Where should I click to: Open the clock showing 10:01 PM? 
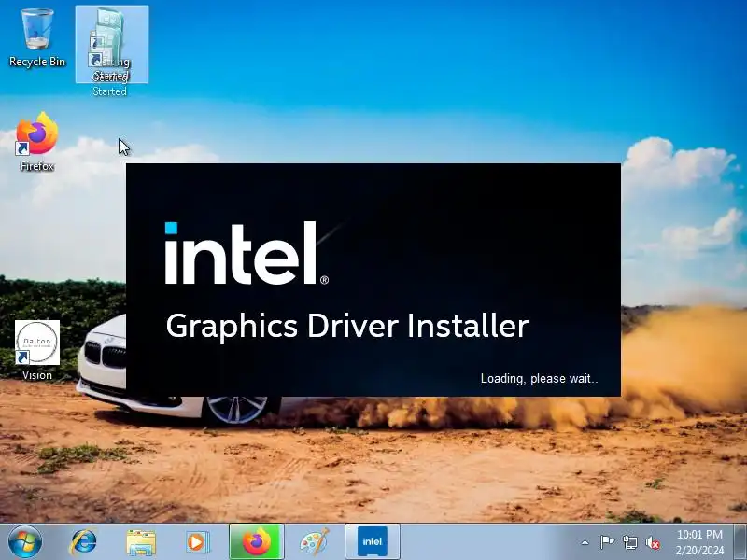pos(699,542)
